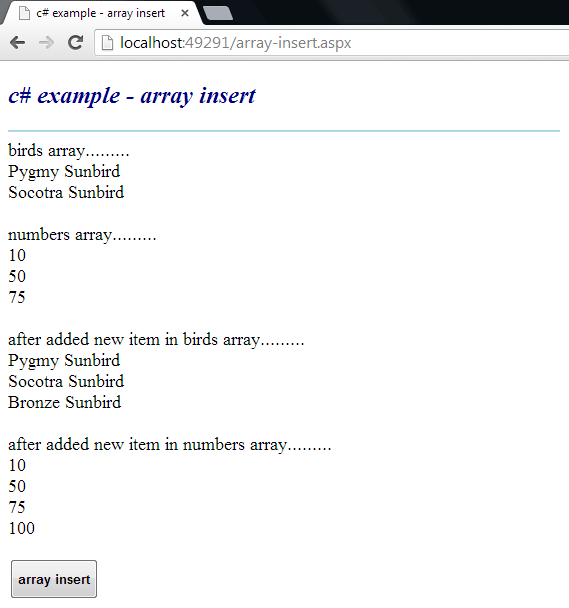
Task: Click first 'Pygmy Sunbird' text line
Action: [64, 172]
